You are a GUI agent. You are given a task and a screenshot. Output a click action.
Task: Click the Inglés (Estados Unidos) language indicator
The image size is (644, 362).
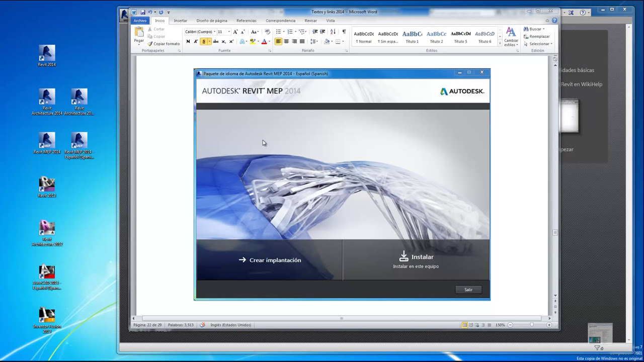(231, 325)
